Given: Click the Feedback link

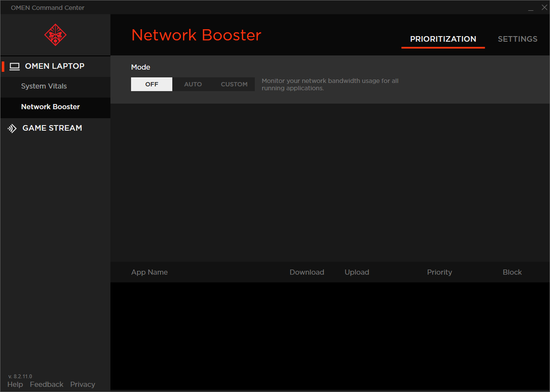Looking at the screenshot, I should point(46,384).
